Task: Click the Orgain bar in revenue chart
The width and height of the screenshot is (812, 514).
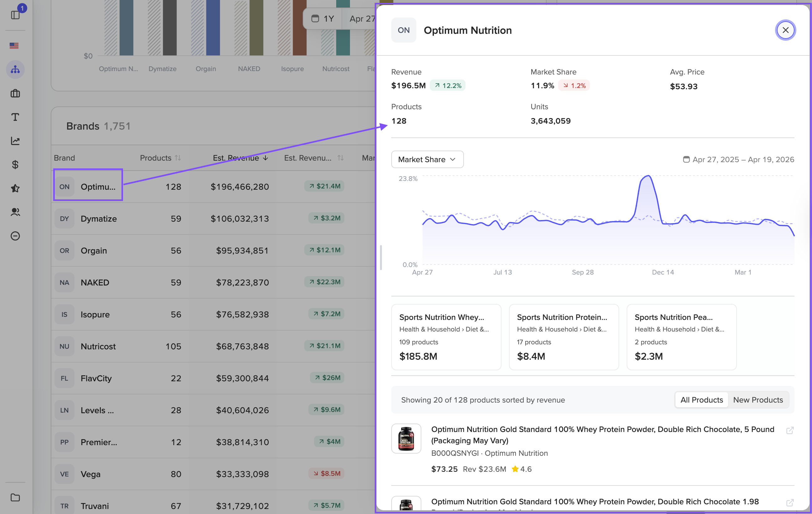Action: (x=213, y=28)
